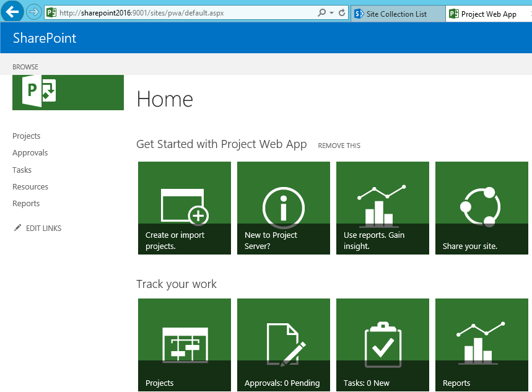Open the address bar dropdown arrow
The height and width of the screenshot is (392, 532).
point(331,13)
